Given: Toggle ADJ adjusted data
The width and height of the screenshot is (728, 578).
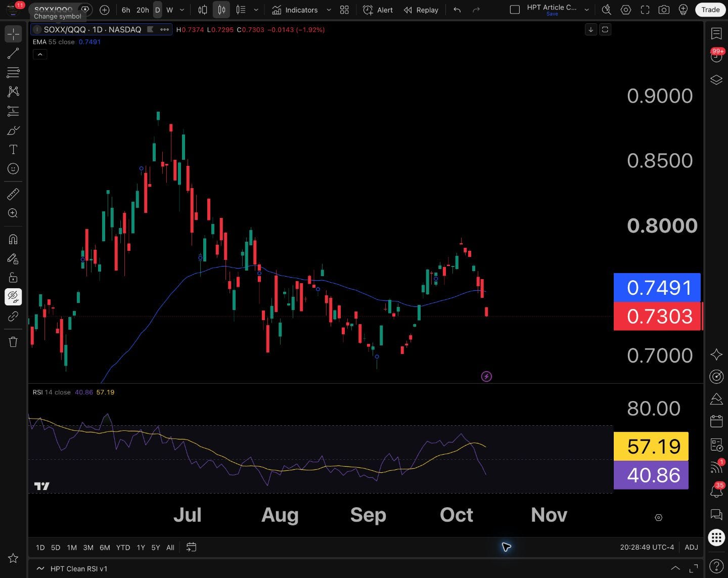Looking at the screenshot, I should tap(691, 547).
